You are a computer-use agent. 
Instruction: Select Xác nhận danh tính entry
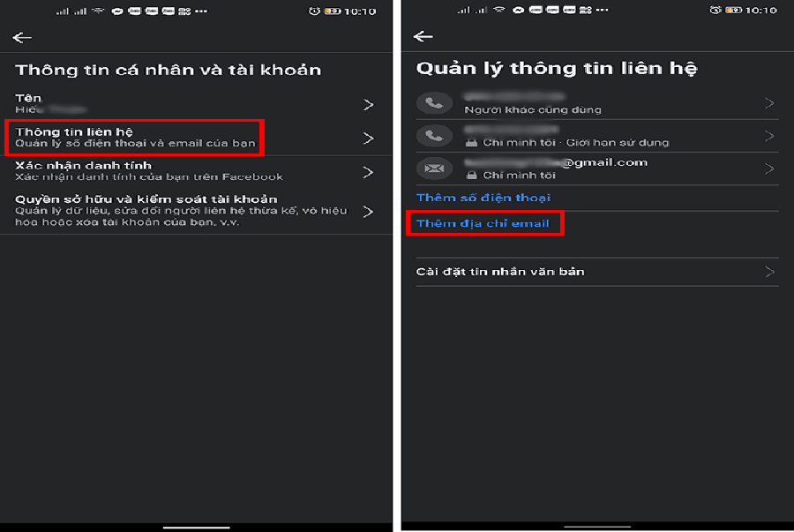pos(196,171)
